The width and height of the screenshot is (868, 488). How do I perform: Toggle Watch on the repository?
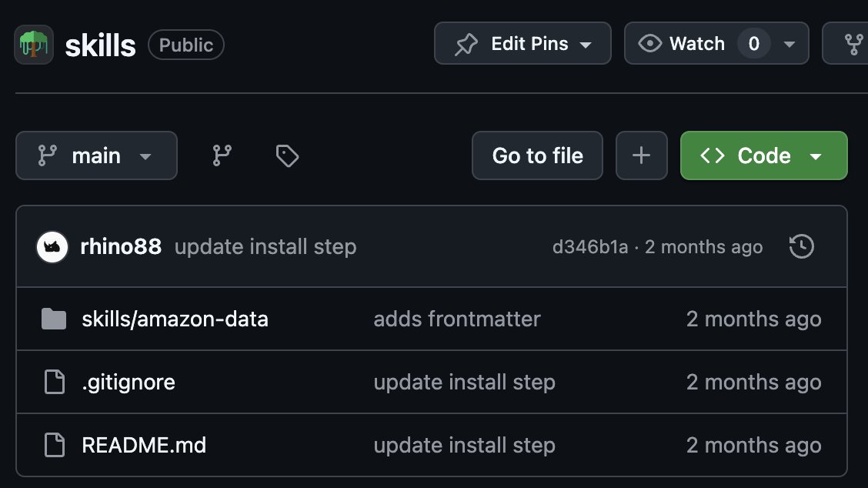point(682,44)
